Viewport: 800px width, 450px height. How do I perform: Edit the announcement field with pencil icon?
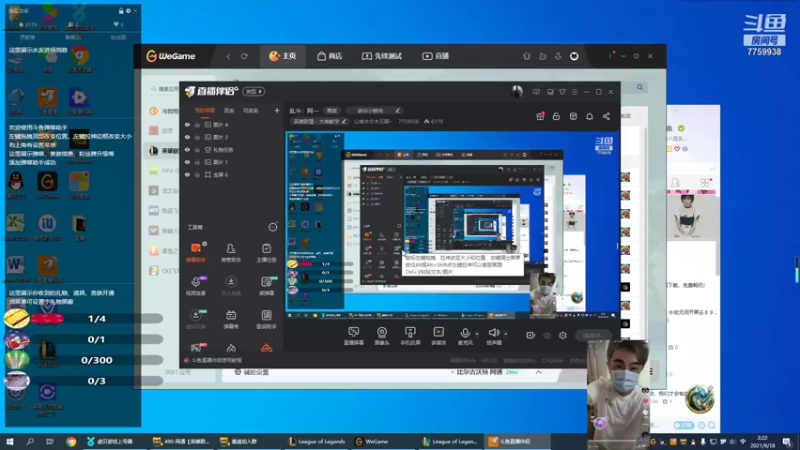point(373,110)
